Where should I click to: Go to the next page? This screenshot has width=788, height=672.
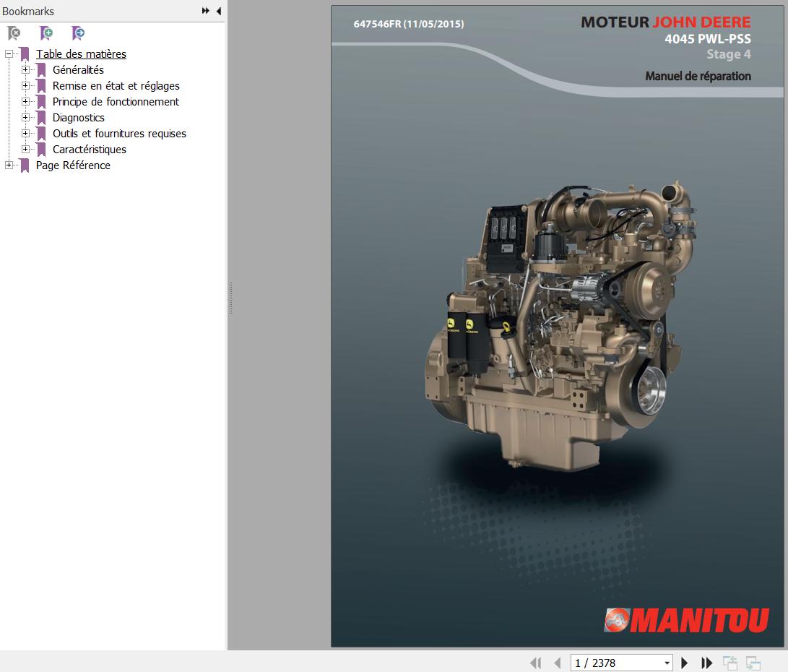[684, 663]
